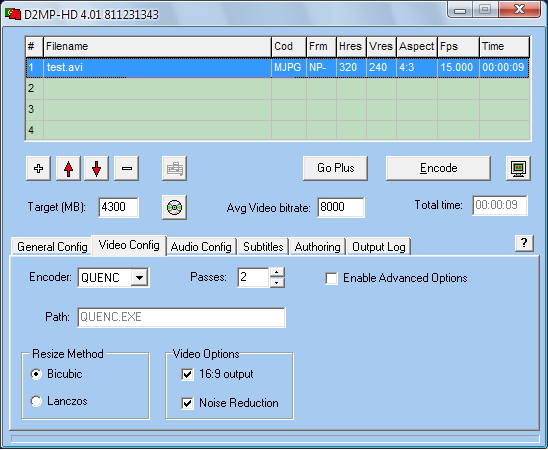Open the Subtitles tab
The image size is (548, 450).
pos(263,247)
